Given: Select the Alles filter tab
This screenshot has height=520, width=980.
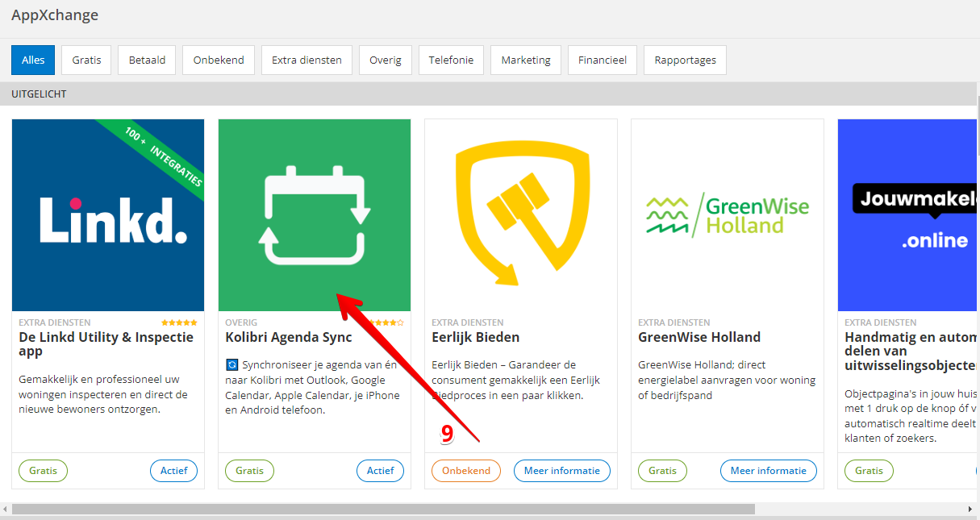Looking at the screenshot, I should coord(33,60).
